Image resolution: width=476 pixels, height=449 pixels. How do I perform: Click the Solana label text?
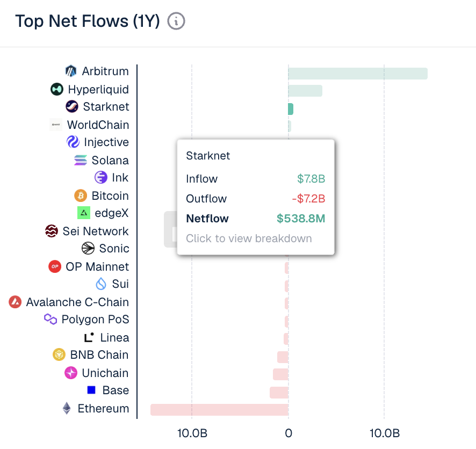[x=110, y=161]
